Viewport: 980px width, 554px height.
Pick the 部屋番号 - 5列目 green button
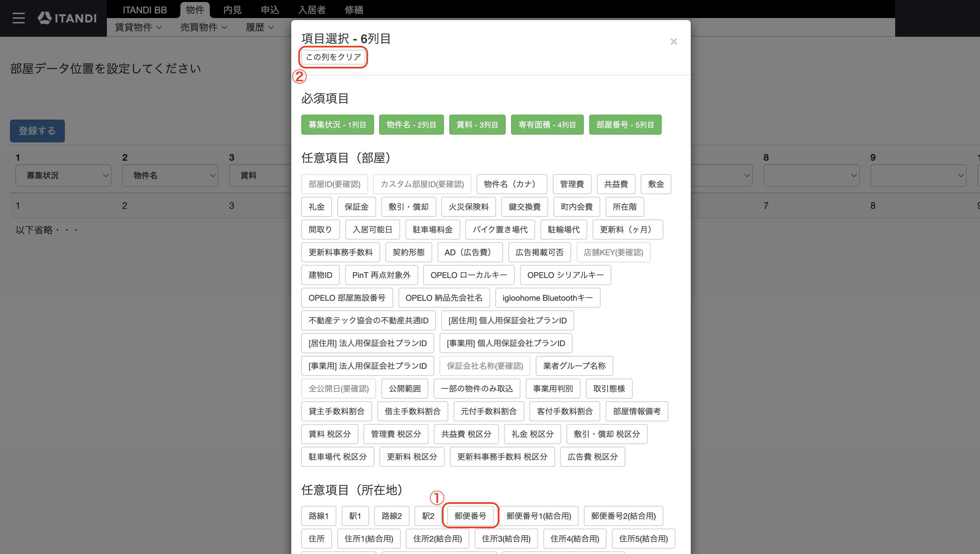click(625, 124)
